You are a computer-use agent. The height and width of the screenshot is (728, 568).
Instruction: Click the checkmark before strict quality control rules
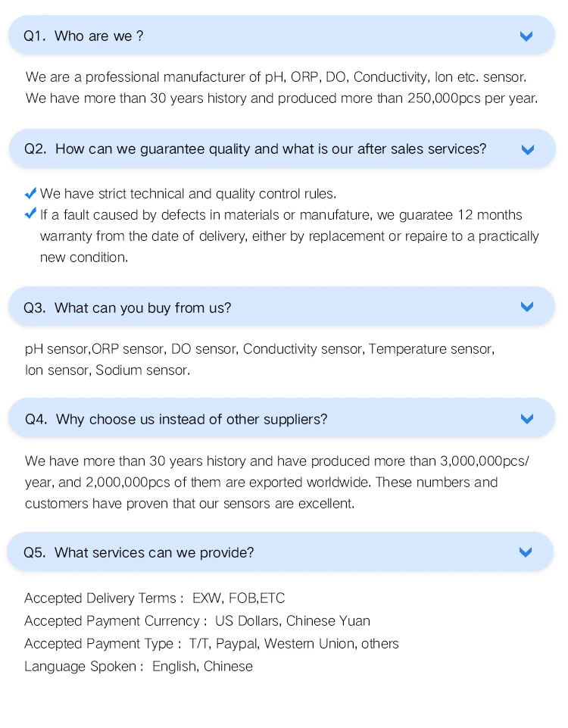(x=31, y=193)
